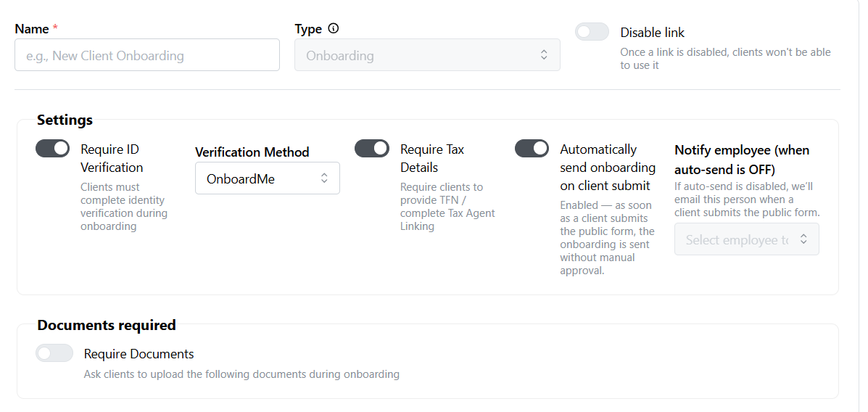
Task: Click the chevron arrows in the Type field
Action: (544, 55)
